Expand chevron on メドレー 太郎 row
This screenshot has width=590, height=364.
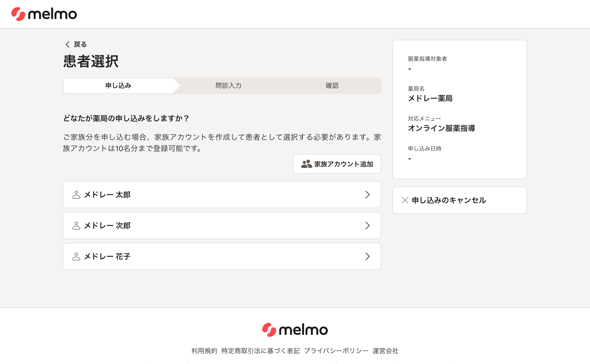pyautogui.click(x=367, y=195)
